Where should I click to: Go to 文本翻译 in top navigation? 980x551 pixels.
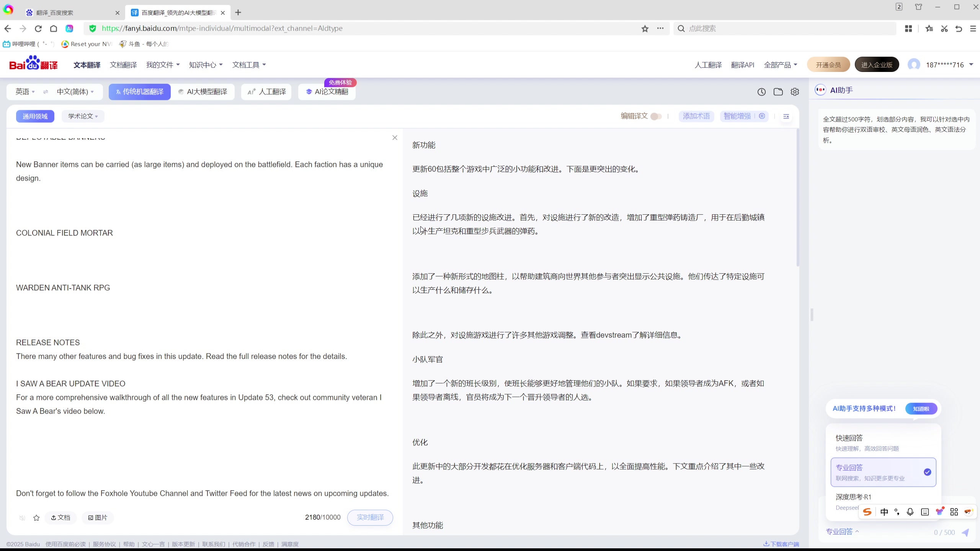tap(87, 65)
